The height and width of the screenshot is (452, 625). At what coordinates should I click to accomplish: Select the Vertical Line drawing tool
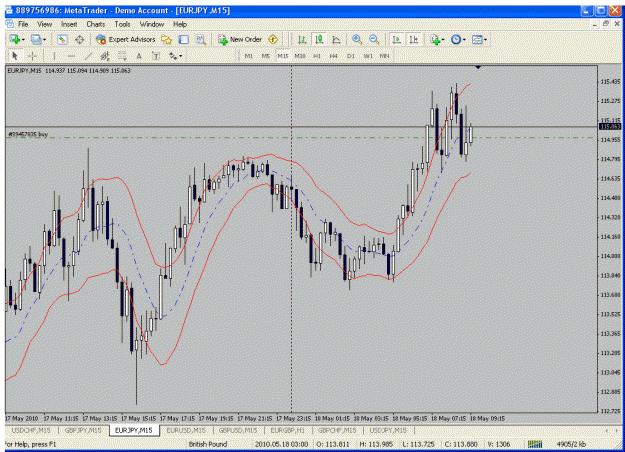point(54,56)
